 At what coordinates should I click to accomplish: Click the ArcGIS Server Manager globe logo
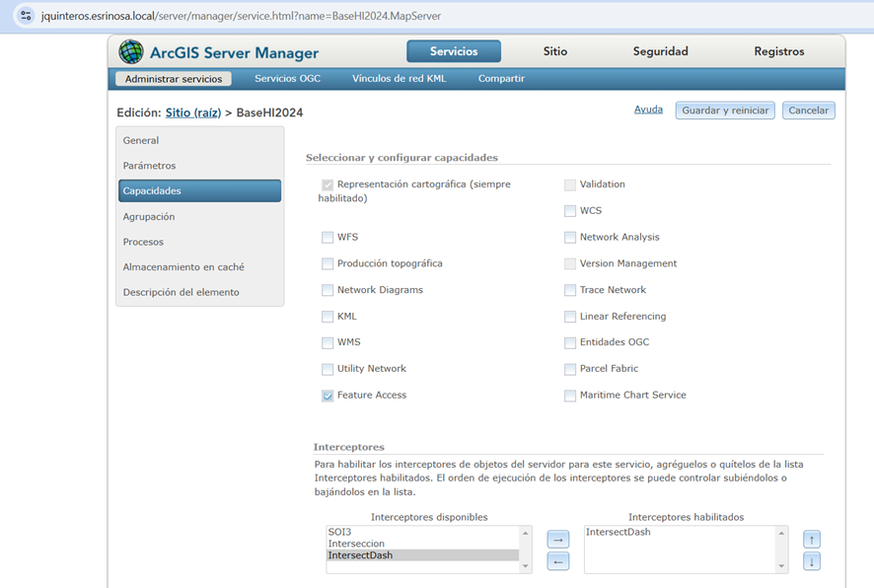[x=131, y=52]
